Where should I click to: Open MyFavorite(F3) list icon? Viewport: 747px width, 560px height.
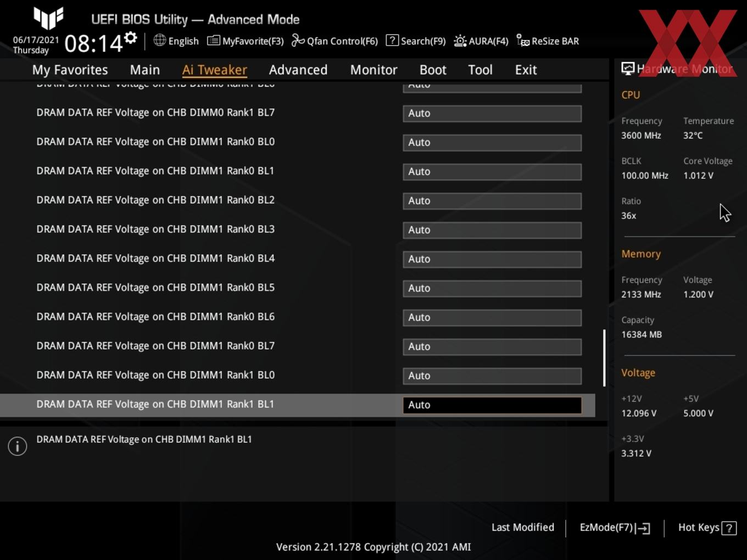(x=213, y=41)
